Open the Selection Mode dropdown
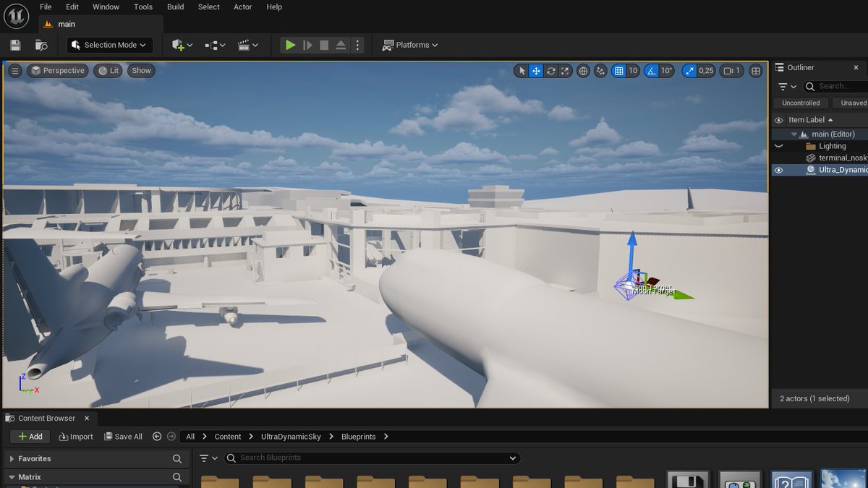 click(x=109, y=45)
